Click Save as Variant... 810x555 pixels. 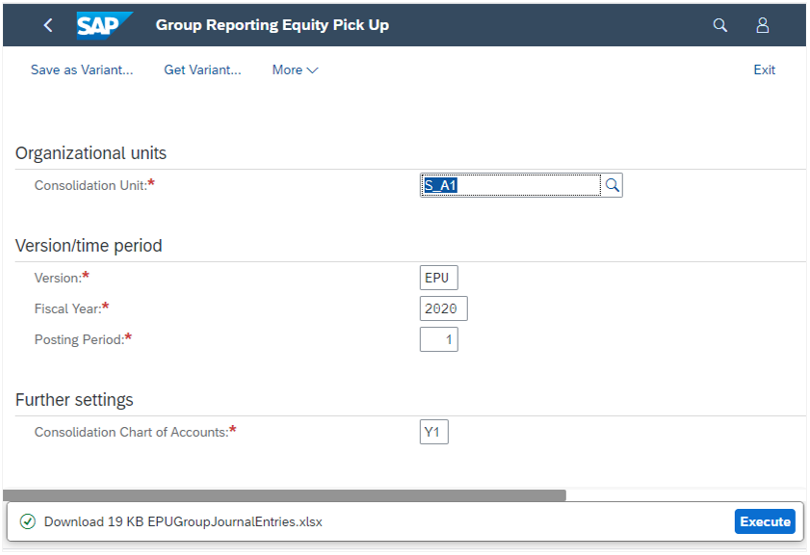[82, 70]
